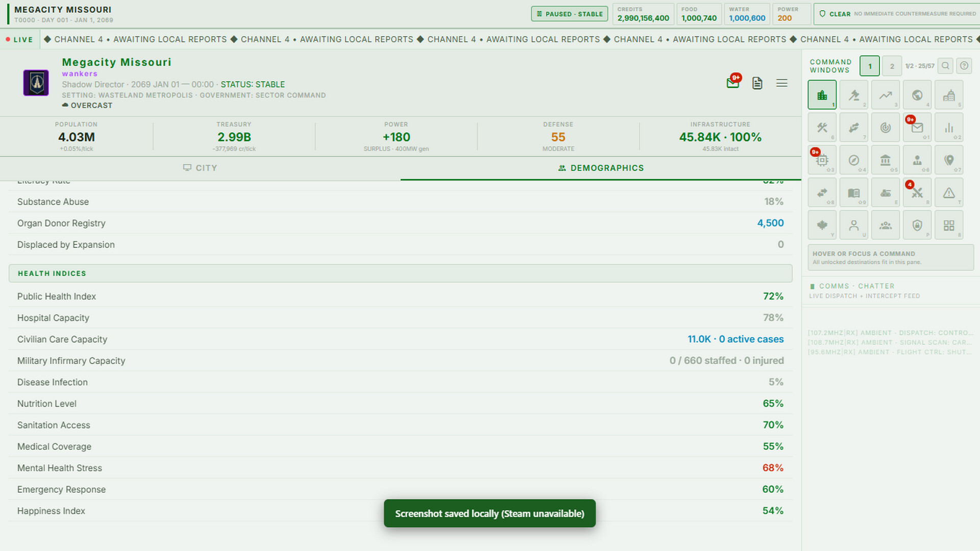Open the bank building command icon
980x551 pixels.
pos(886,160)
